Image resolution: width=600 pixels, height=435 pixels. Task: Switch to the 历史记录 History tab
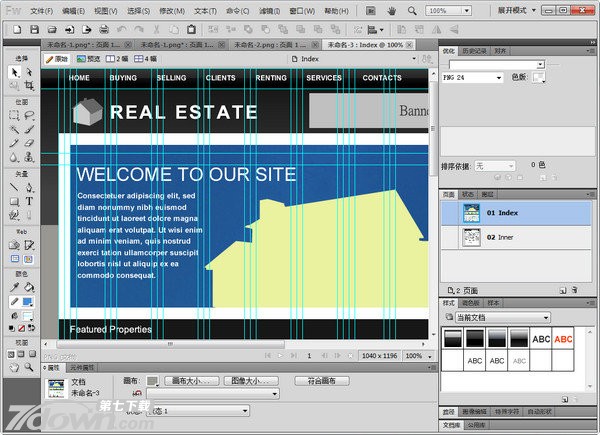[475, 50]
